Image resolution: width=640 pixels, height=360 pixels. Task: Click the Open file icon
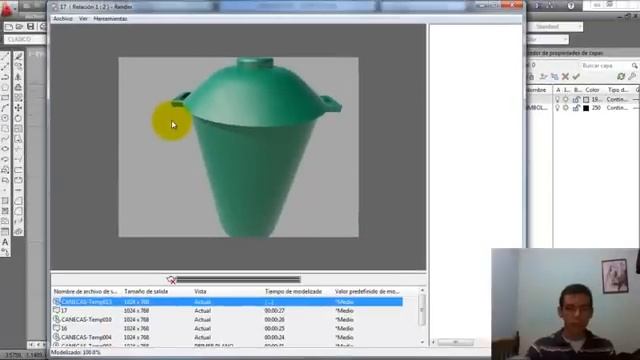(x=19, y=27)
